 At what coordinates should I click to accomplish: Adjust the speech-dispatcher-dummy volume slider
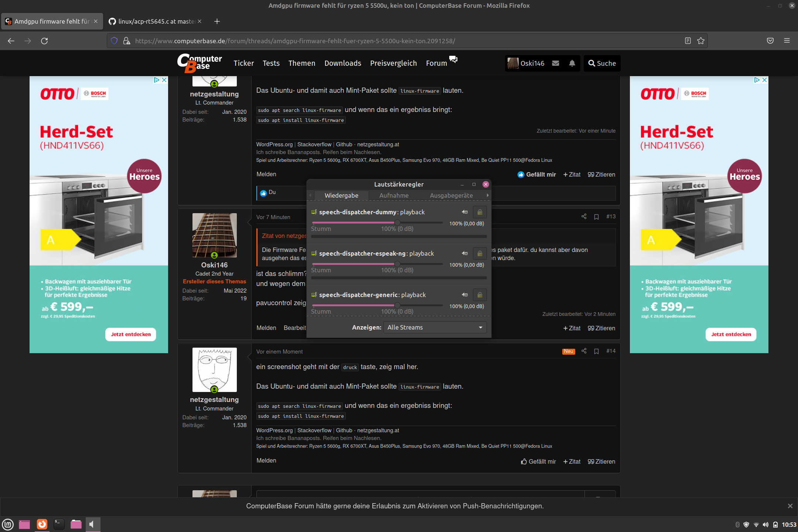coord(397,222)
